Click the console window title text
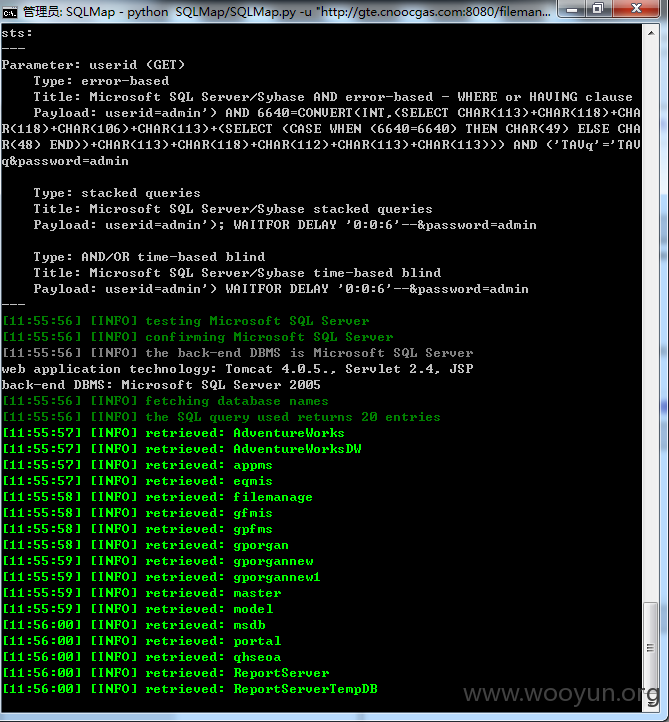 [x=286, y=12]
